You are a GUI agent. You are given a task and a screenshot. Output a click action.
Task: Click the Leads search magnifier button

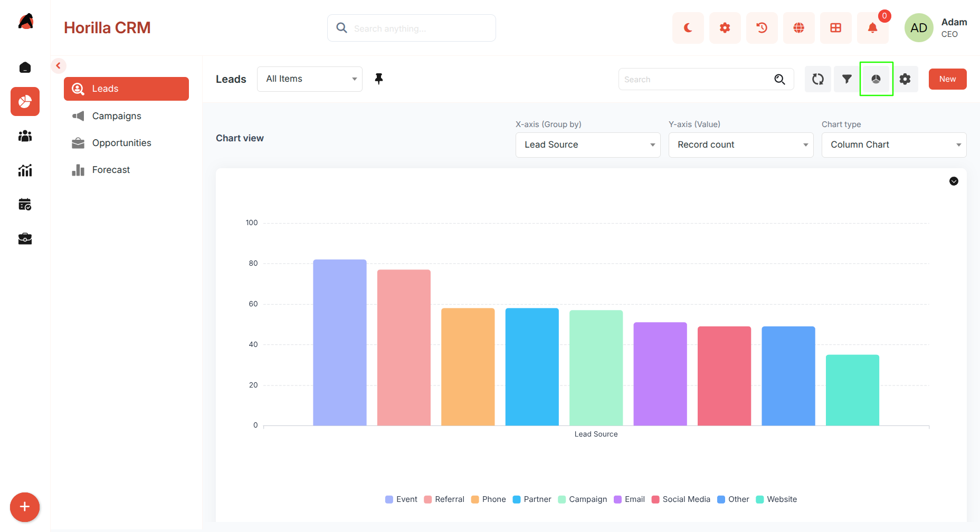coord(779,80)
